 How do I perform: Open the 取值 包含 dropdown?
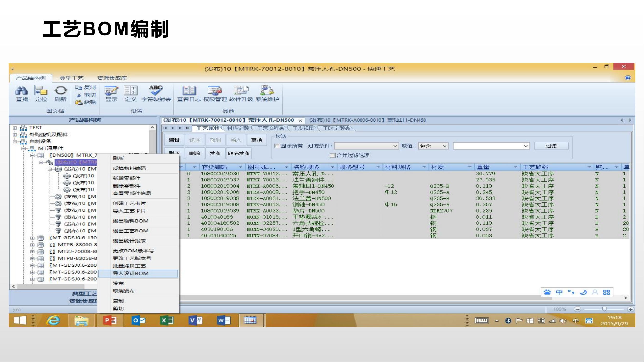pyautogui.click(x=445, y=146)
